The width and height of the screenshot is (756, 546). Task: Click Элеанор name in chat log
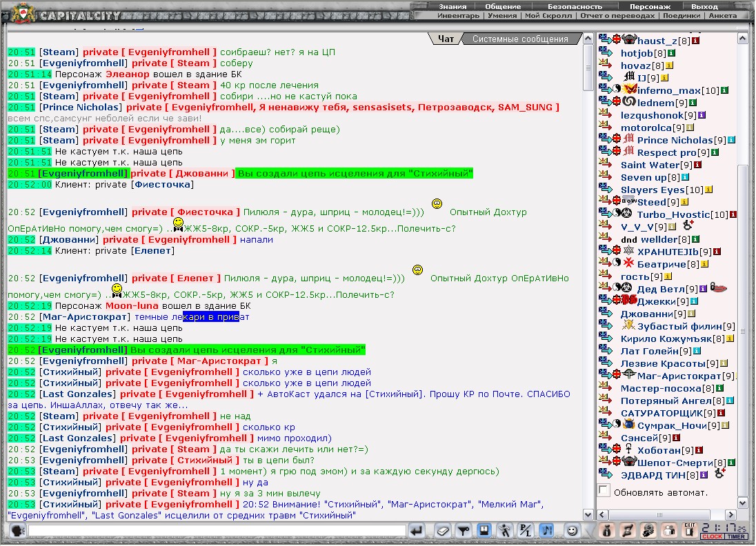tap(128, 74)
